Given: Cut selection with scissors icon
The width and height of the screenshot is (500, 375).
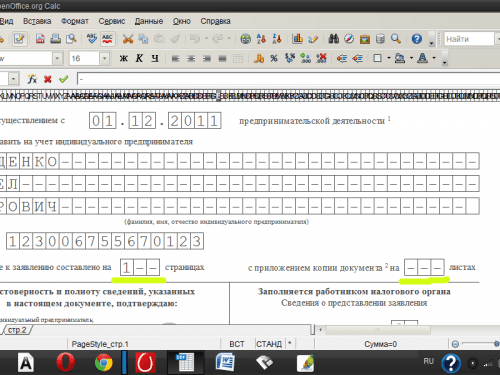Looking at the screenshot, I should coord(128,39).
